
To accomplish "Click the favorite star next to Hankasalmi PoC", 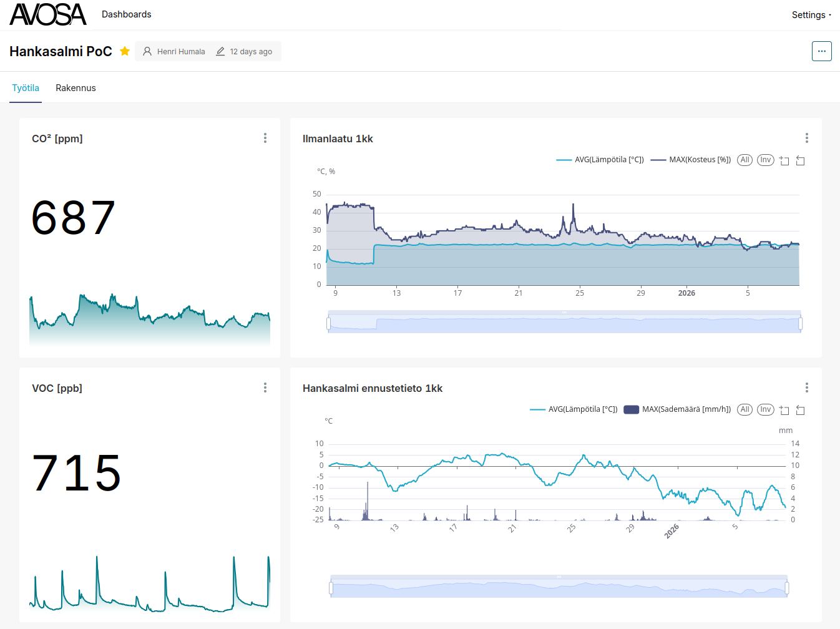I will [125, 51].
